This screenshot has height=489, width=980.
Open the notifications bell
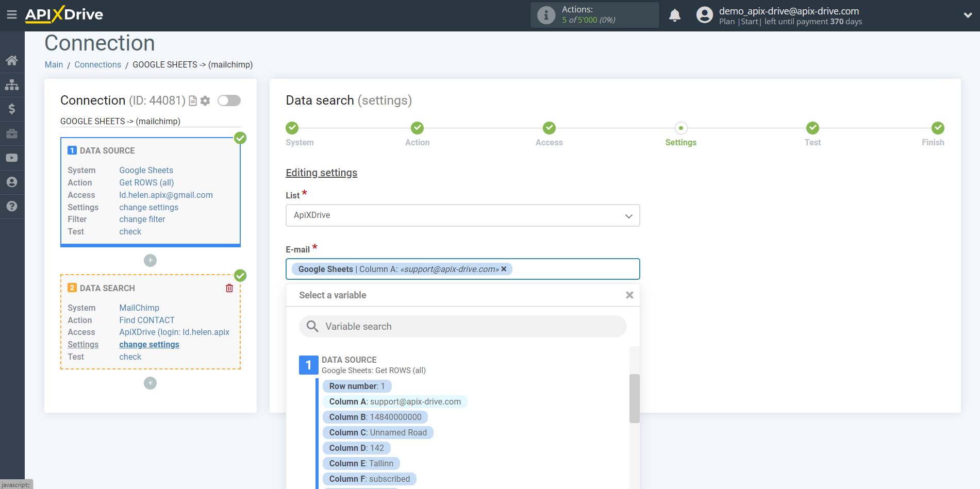(675, 15)
